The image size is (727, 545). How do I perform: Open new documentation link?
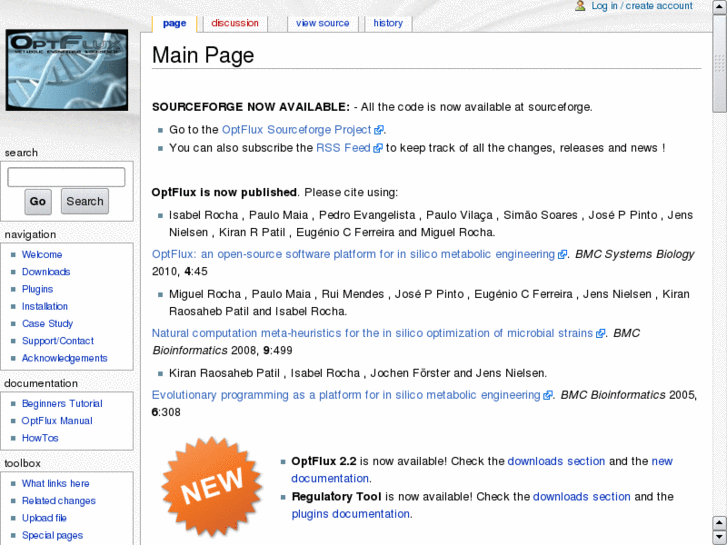(x=482, y=470)
